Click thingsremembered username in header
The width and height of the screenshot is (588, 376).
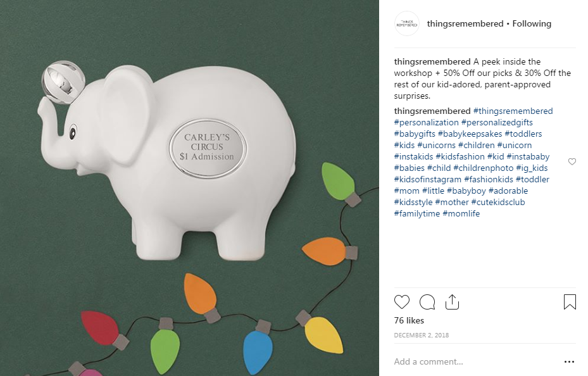click(x=465, y=23)
